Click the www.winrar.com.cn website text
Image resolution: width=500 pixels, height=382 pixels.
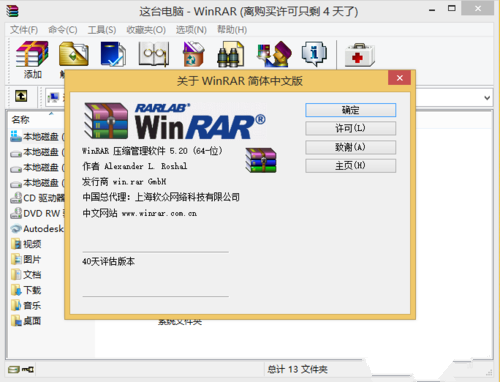coord(159,213)
